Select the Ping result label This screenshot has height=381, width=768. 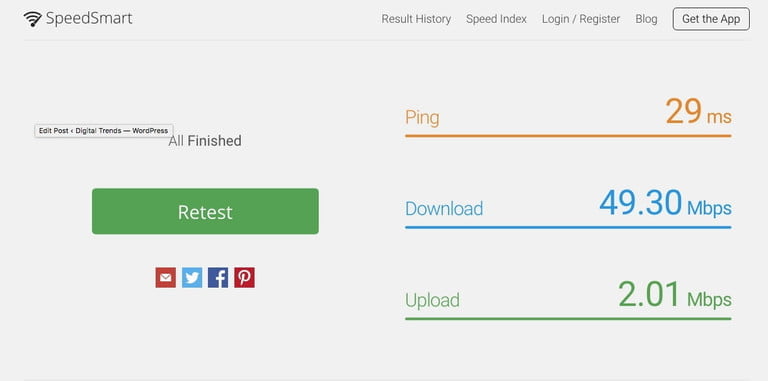point(422,118)
